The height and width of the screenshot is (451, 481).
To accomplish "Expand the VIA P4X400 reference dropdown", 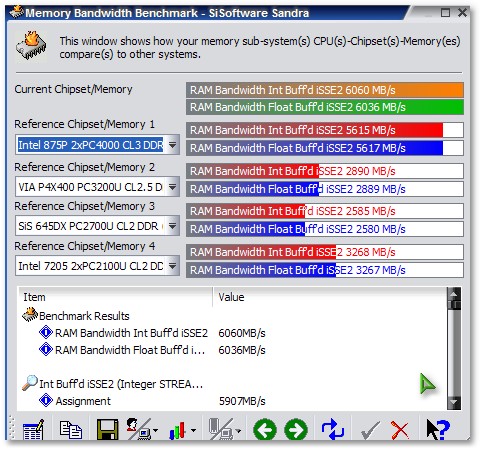I will [x=172, y=187].
